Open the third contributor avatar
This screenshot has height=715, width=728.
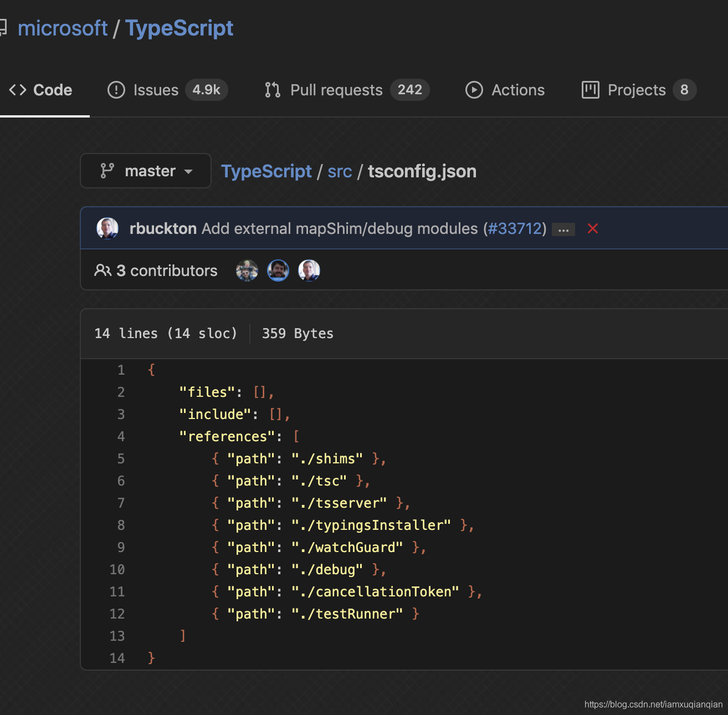(309, 270)
